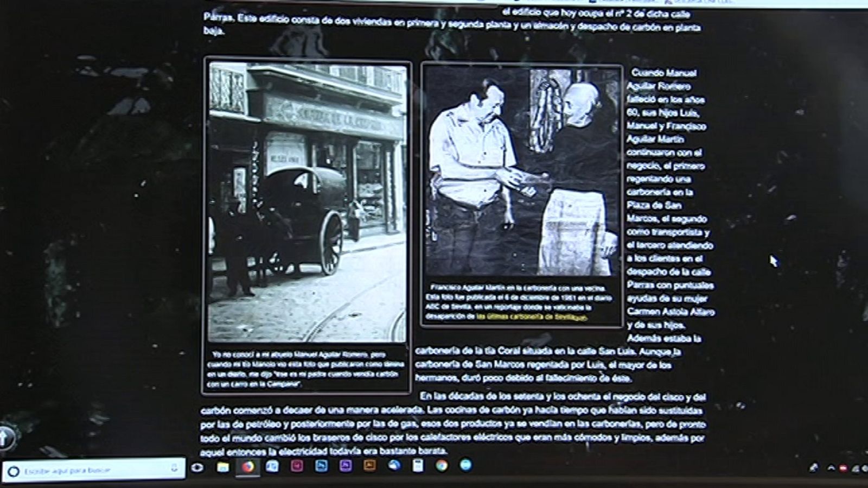868x488 pixels.
Task: Open the Outlook taskbar icon
Action: [x=272, y=466]
